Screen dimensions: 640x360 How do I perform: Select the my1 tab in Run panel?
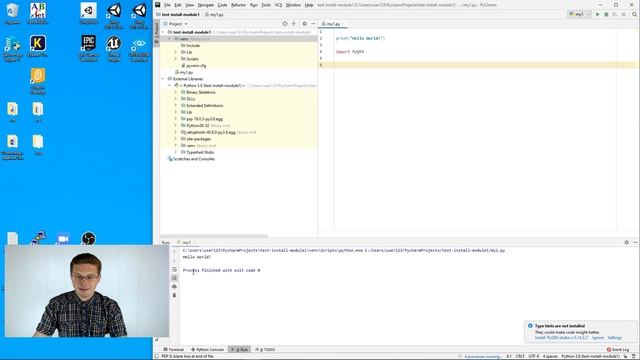(187, 242)
